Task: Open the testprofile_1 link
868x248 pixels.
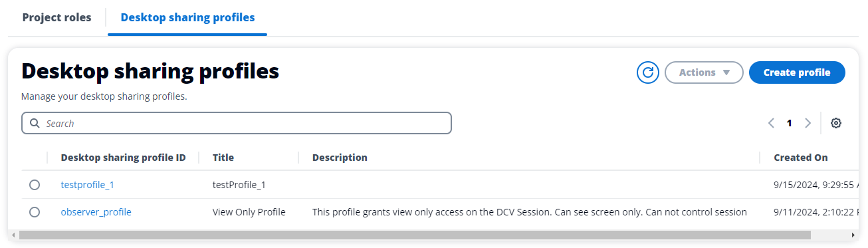Action: [87, 185]
